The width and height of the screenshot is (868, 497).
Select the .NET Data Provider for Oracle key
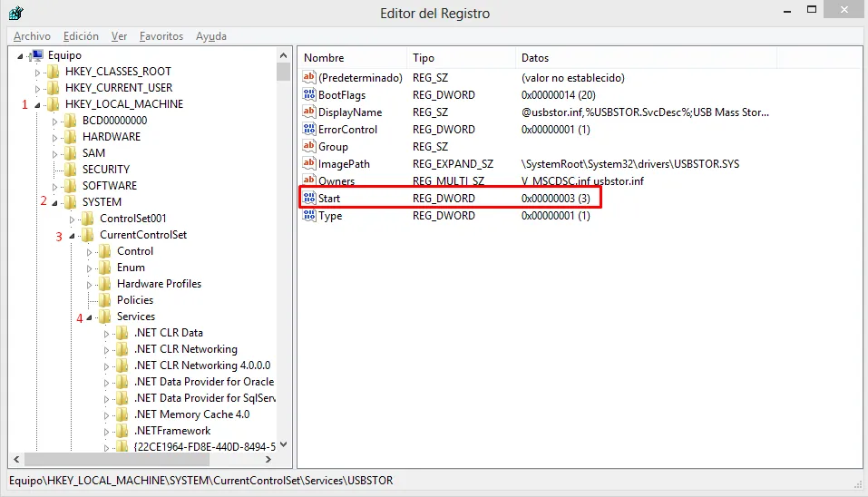pyautogui.click(x=204, y=382)
